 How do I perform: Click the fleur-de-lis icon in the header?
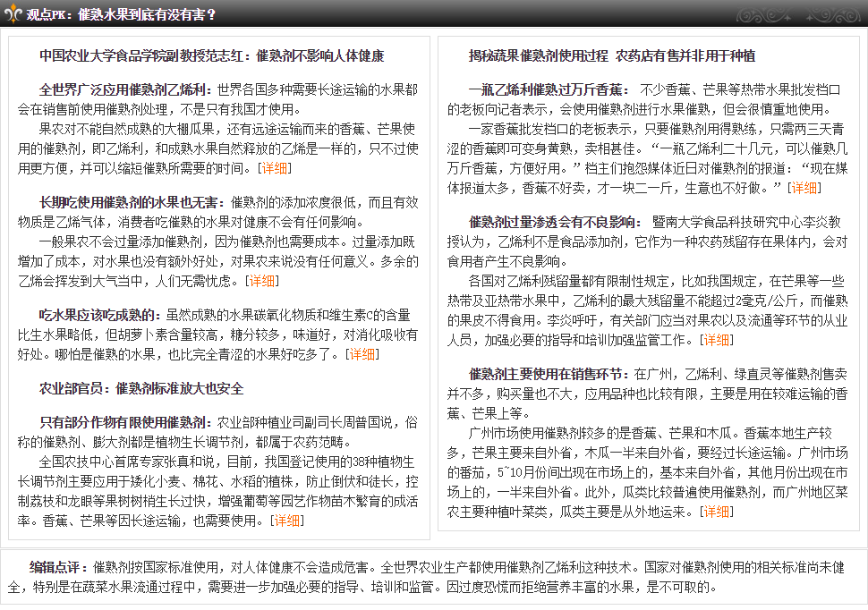(x=13, y=14)
